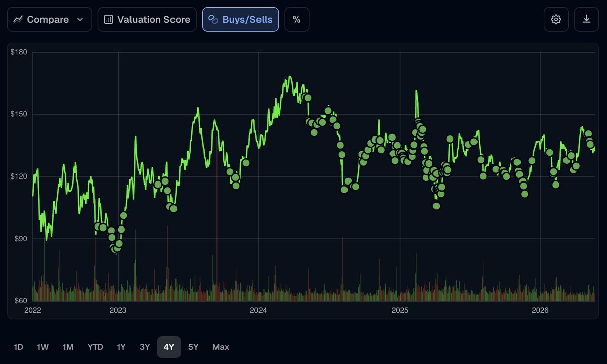Select the 1Y time range
This screenshot has width=607, height=364.
pyautogui.click(x=121, y=347)
